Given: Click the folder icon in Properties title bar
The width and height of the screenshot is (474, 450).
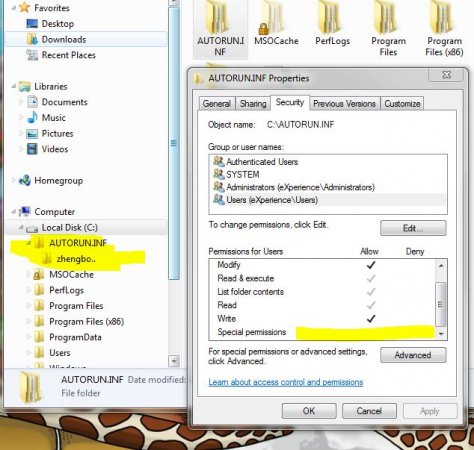Looking at the screenshot, I should (199, 78).
